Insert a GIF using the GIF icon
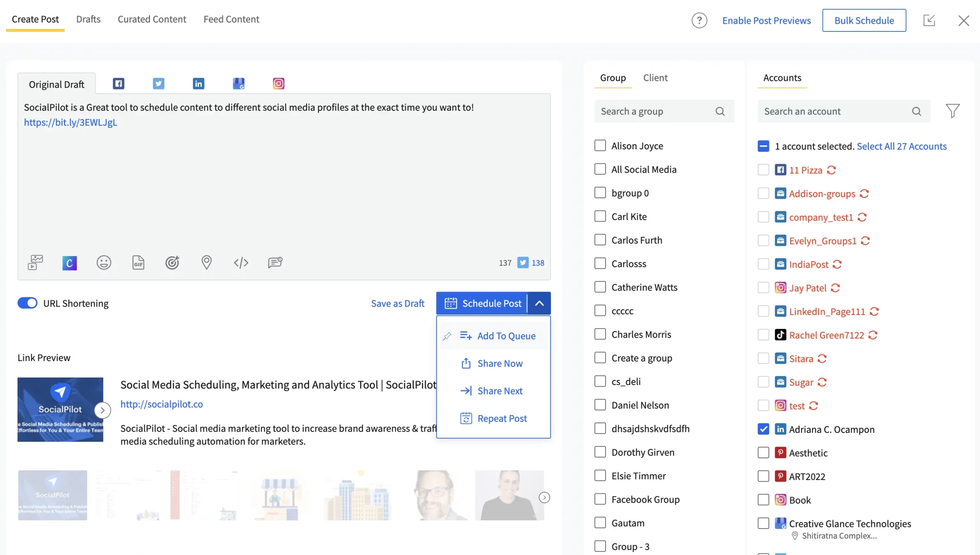The image size is (980, 555). click(138, 263)
